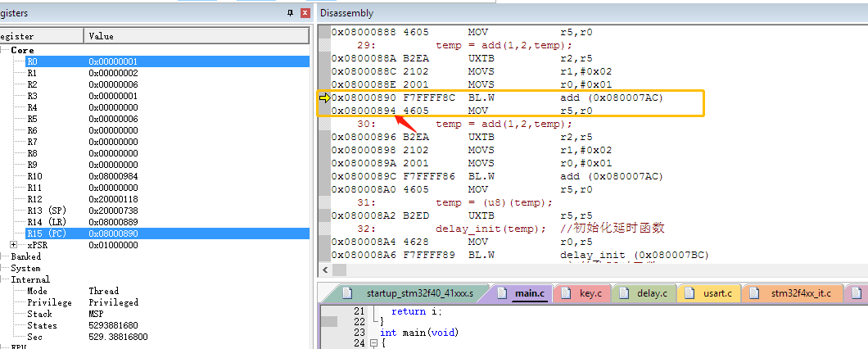Image resolution: width=868 pixels, height=349 pixels.
Task: Expand the xPSR register node
Action: (13, 245)
